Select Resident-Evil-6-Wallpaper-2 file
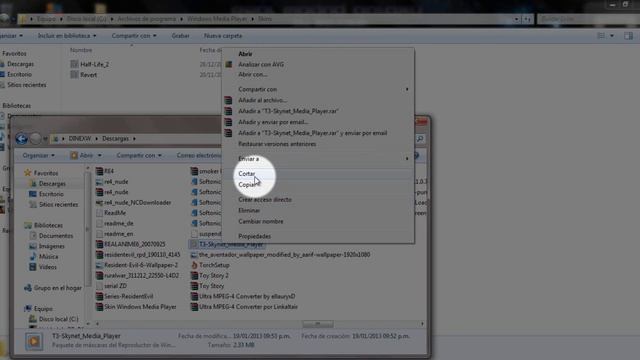 (137, 265)
